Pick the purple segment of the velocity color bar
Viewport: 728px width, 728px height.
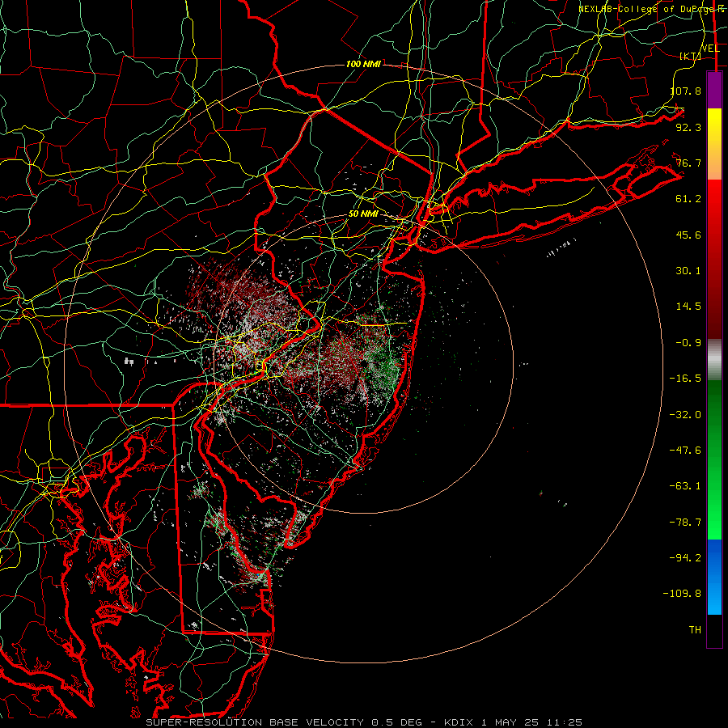click(714, 90)
